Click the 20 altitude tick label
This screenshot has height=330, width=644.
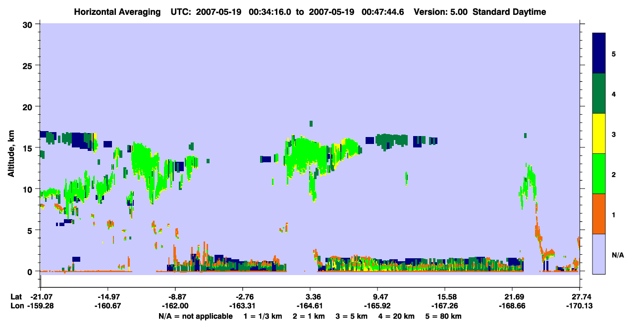pos(29,106)
